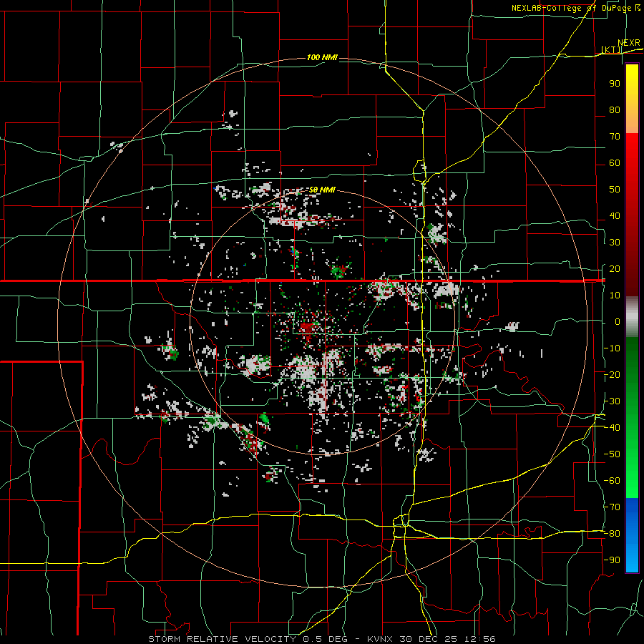Click the 50 knot label on the scale
Image resolution: width=644 pixels, height=644 pixels.
[x=615, y=190]
